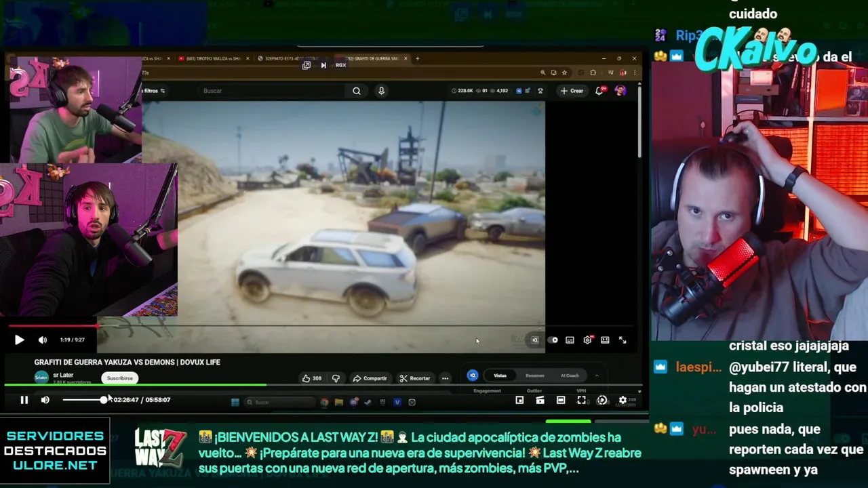Toggle outer player theater mode
868x488 pixels.
tap(561, 400)
